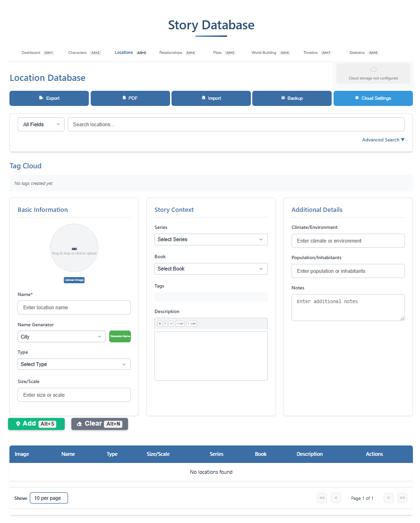The width and height of the screenshot is (420, 523).
Task: Open the Select Type dropdown
Action: 74,364
